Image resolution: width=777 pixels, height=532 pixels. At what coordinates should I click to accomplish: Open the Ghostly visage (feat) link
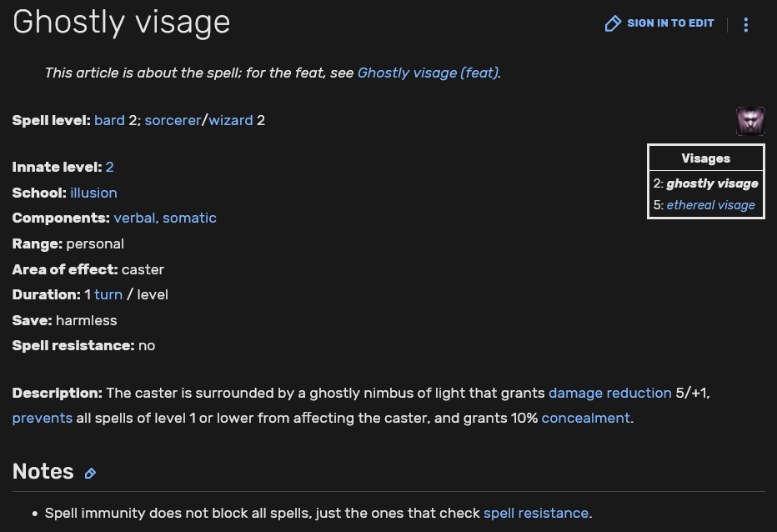pyautogui.click(x=428, y=73)
